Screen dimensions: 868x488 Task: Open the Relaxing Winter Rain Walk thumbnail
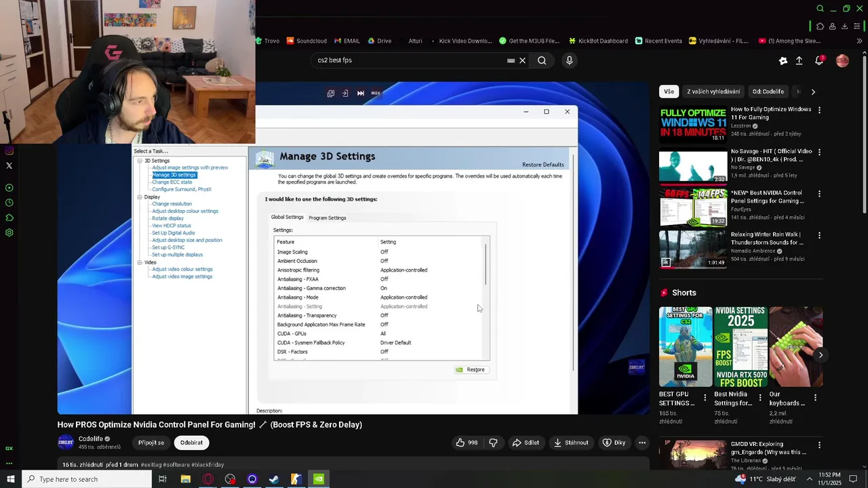(693, 249)
